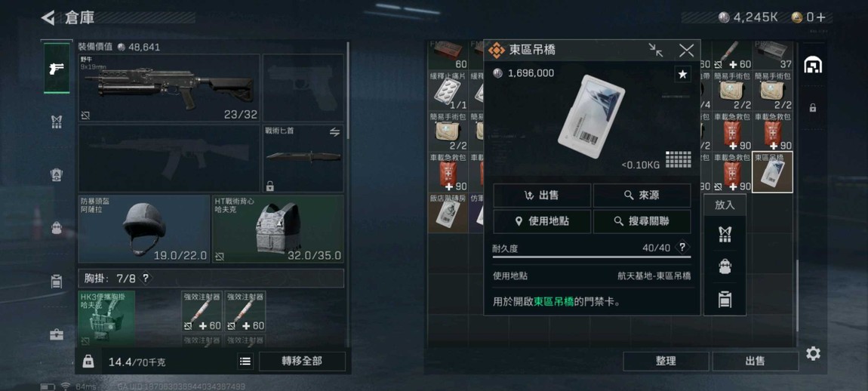Open 來源 source lookup

pos(642,195)
